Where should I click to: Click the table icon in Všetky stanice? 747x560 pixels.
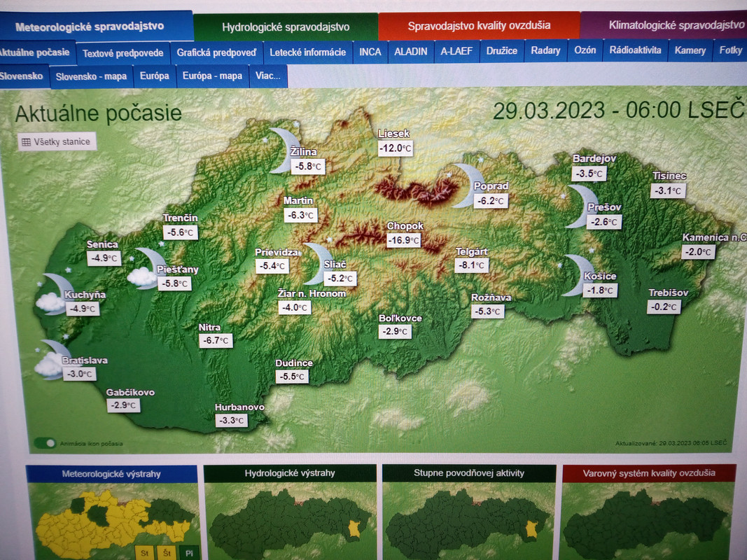click(x=26, y=142)
